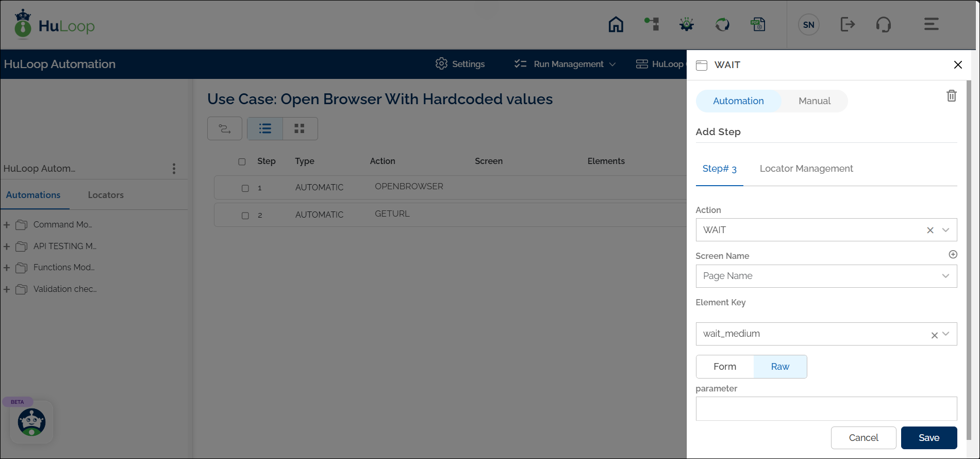Click the logout arrow icon
Image resolution: width=980 pixels, height=459 pixels.
coord(847,24)
